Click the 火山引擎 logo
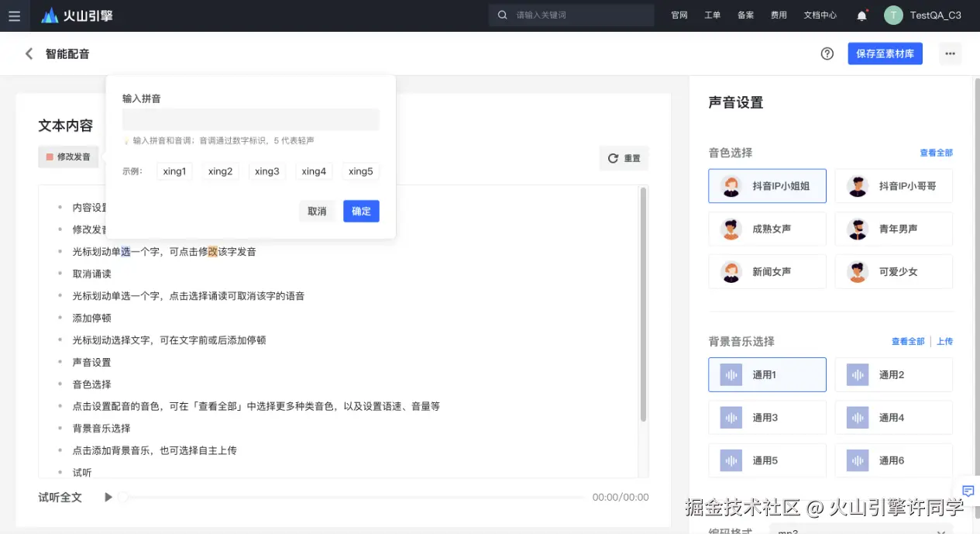 (x=77, y=16)
